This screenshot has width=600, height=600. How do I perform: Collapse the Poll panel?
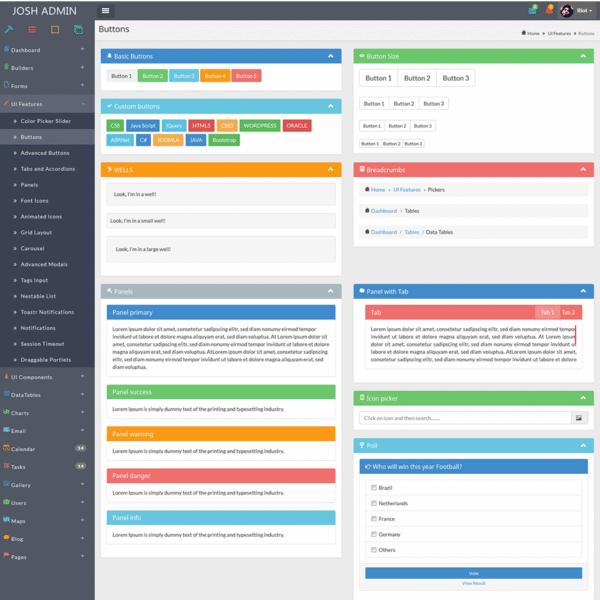pos(583,445)
